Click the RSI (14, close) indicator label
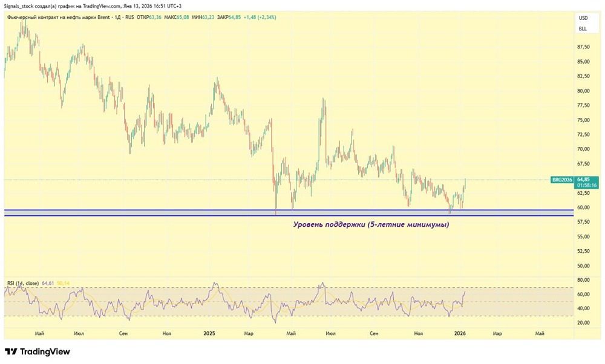 (x=23, y=284)
